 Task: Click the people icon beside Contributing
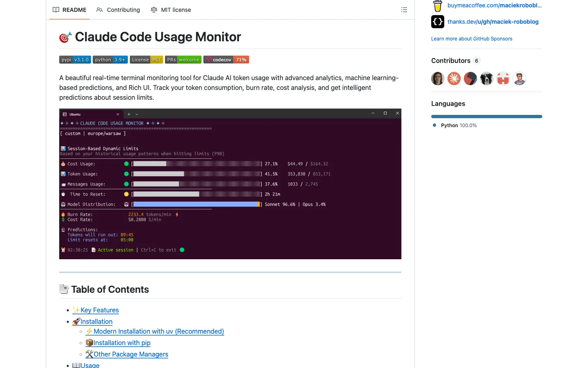100,10
